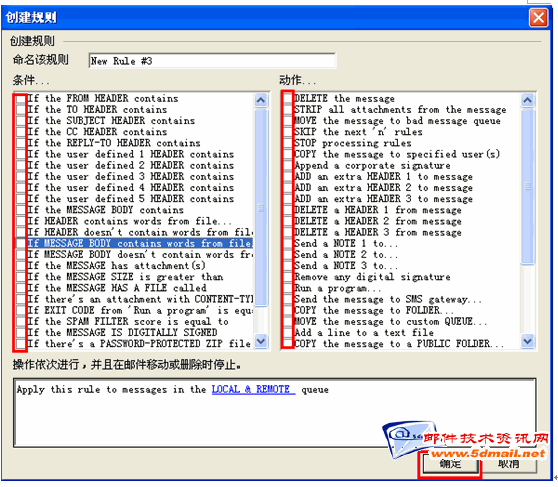
Task: Check 'If the SPAM FILTER score' condition
Action: coord(21,321)
